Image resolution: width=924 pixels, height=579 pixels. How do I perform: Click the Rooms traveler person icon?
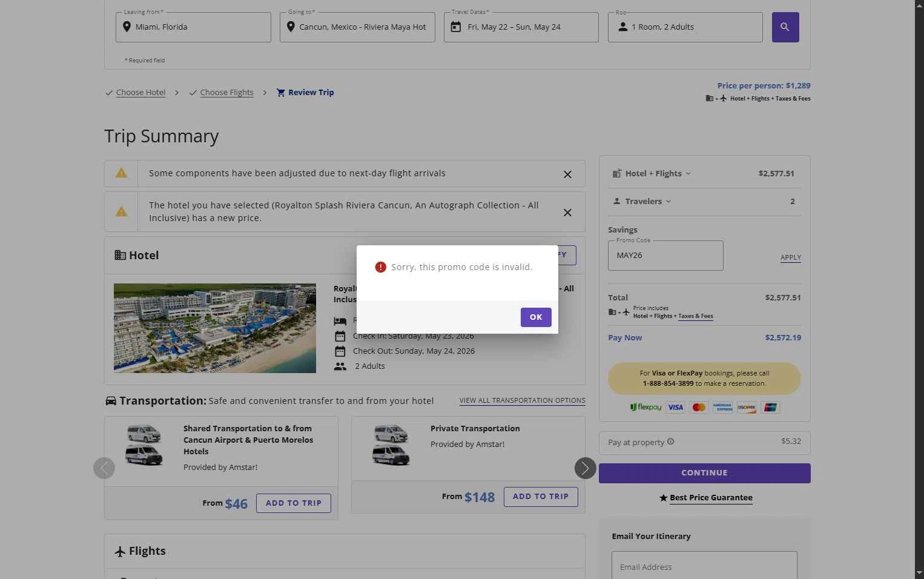[622, 27]
